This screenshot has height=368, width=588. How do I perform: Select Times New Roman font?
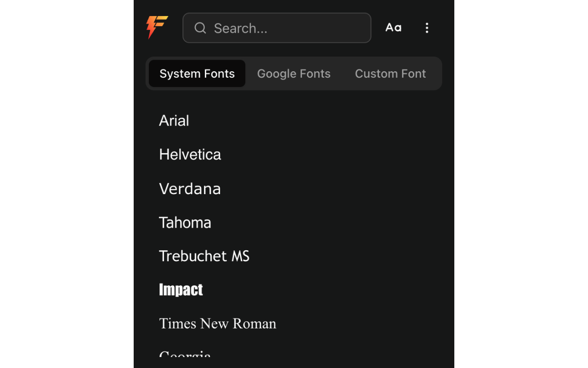point(218,323)
